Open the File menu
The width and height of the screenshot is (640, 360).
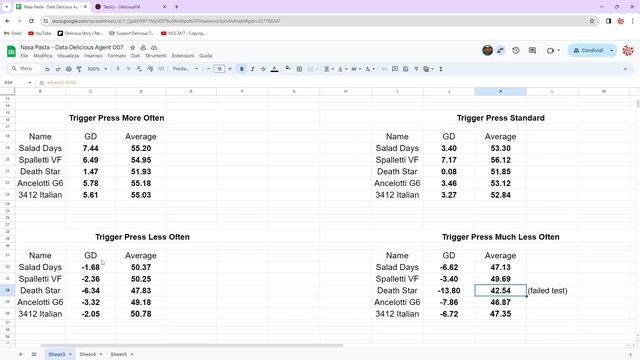click(x=24, y=56)
